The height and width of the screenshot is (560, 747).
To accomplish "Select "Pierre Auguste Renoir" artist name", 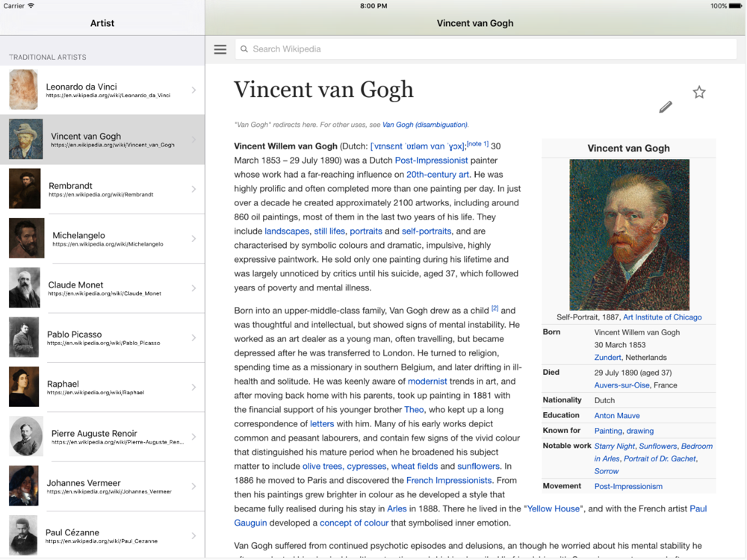I will (x=94, y=433).
